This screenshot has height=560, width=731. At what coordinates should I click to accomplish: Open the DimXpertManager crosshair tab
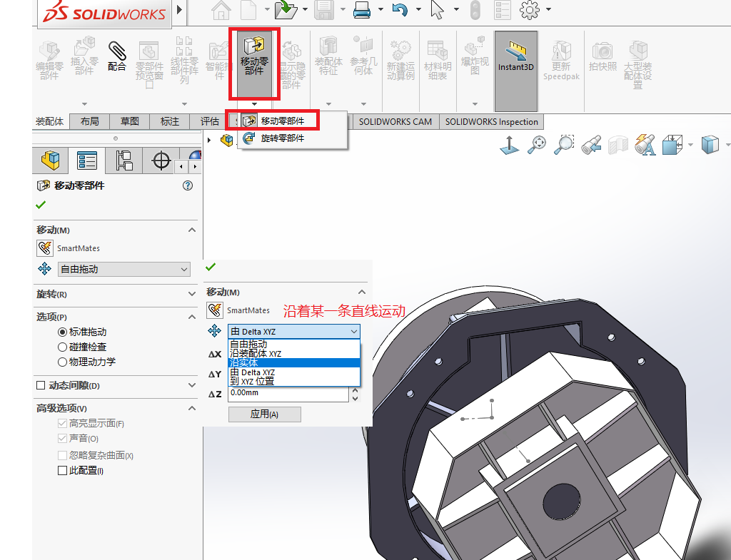[x=161, y=161]
